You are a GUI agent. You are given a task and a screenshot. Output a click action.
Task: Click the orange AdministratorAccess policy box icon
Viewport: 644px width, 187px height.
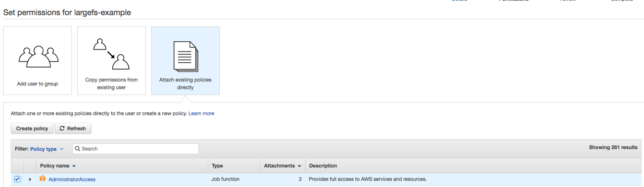(x=43, y=179)
